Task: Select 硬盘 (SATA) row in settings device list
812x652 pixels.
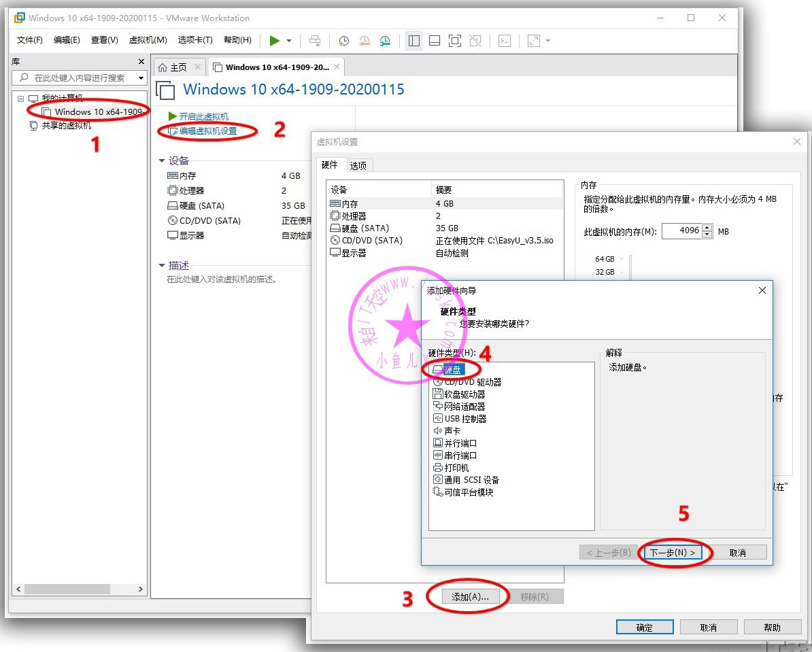Action: point(445,228)
